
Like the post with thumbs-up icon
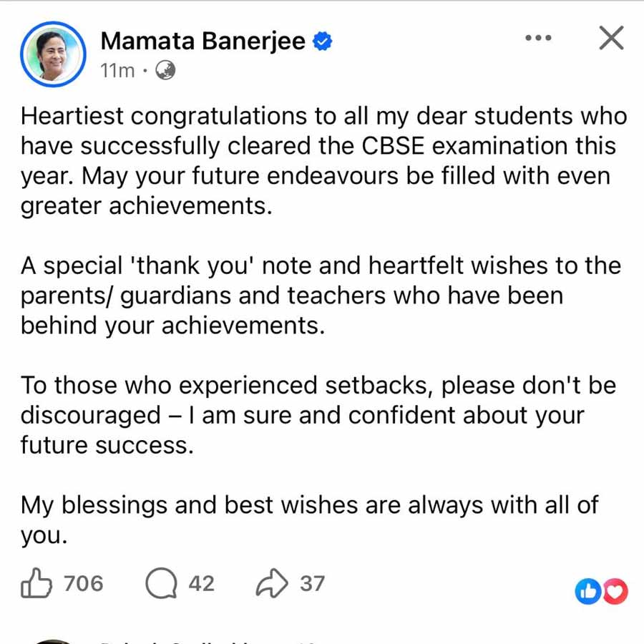pos(36,585)
